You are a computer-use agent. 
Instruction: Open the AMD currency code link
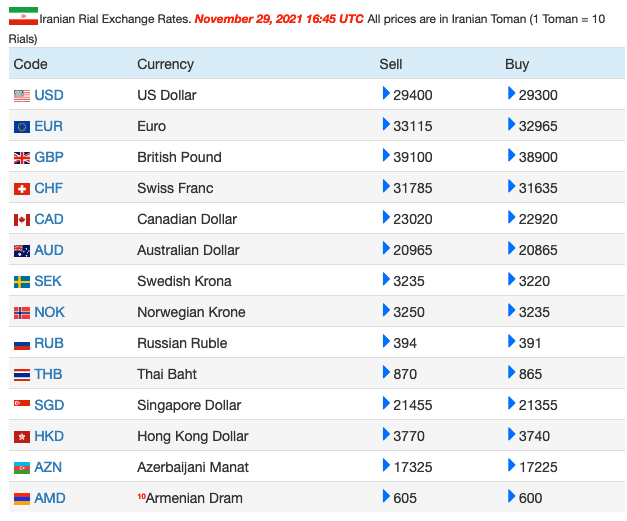tap(49, 498)
